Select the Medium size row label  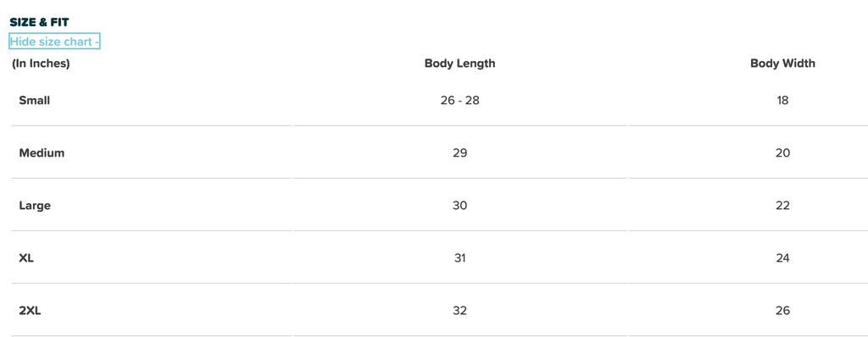coord(42,153)
